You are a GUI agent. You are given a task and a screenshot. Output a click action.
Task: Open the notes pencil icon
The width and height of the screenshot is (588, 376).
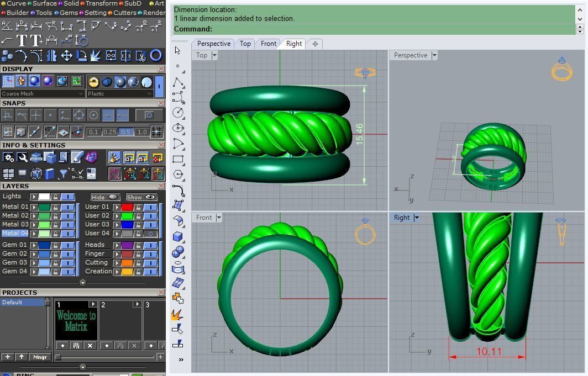(x=77, y=158)
